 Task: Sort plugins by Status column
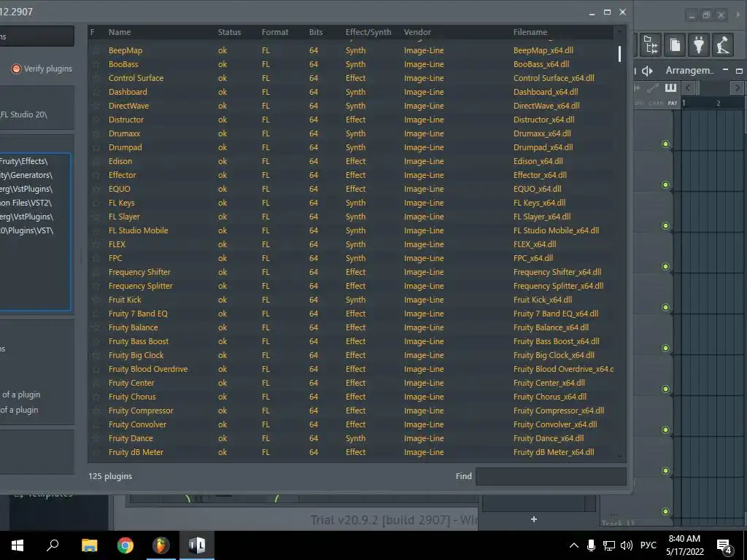coord(229,32)
